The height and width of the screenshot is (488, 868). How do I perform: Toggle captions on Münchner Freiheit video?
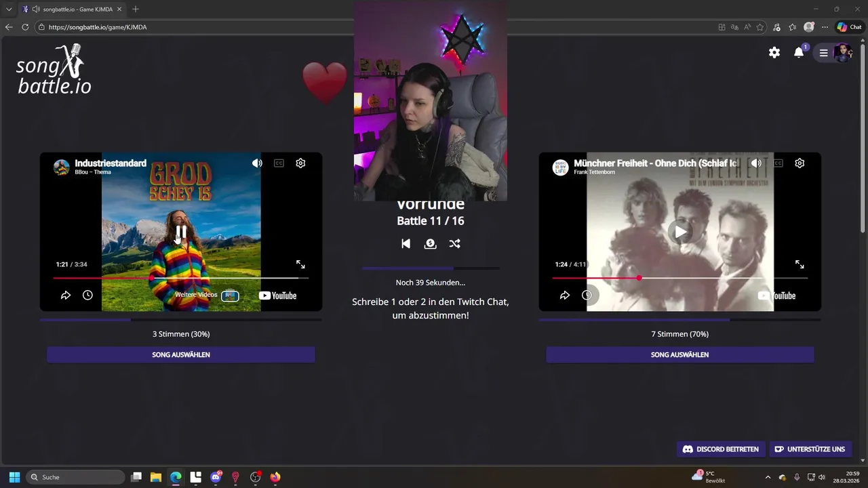pyautogui.click(x=778, y=163)
